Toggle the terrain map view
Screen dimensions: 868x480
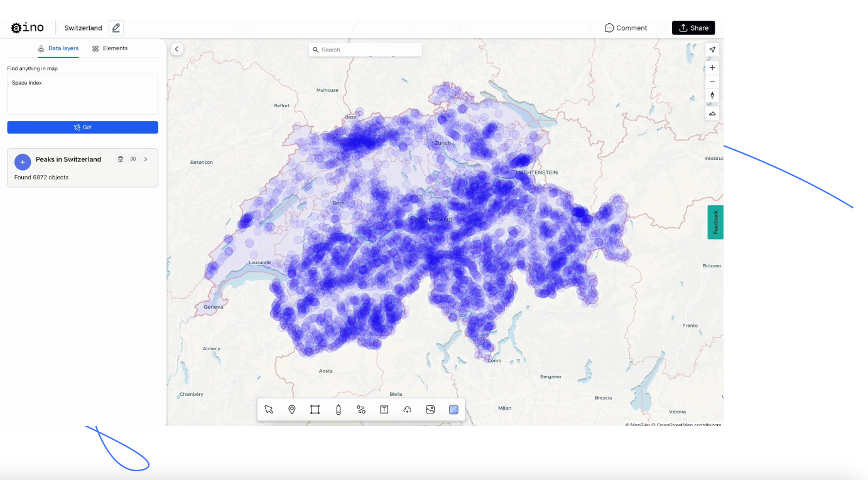click(712, 114)
